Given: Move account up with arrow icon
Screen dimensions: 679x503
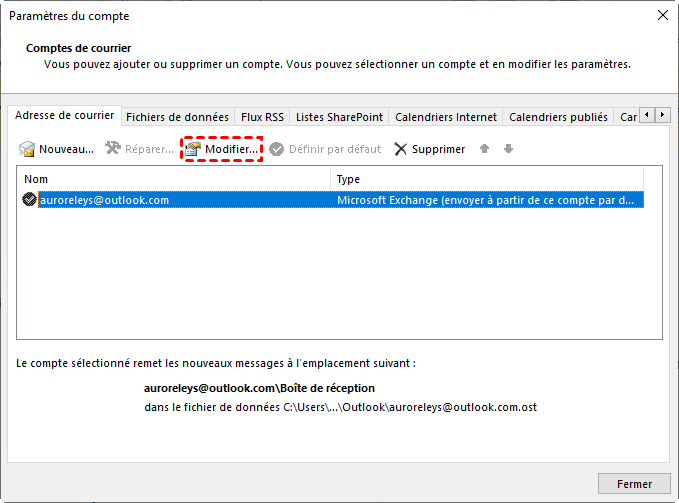Looking at the screenshot, I should click(x=485, y=148).
